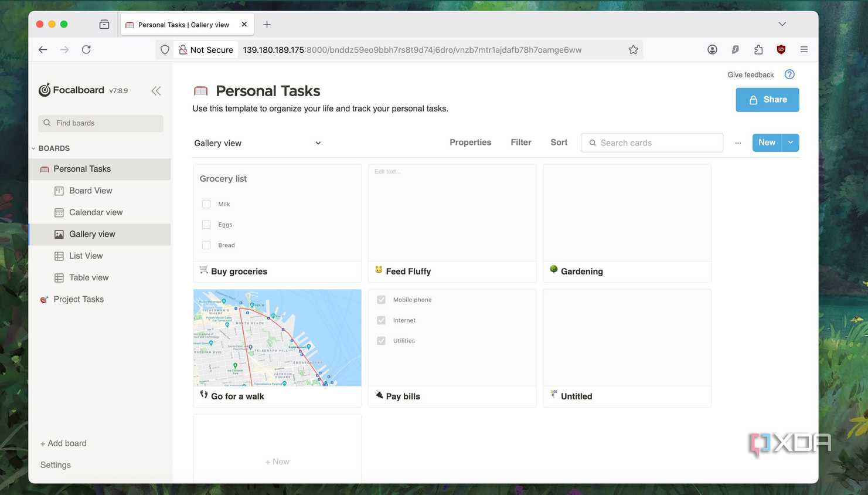The width and height of the screenshot is (868, 495).
Task: Open help via question mark icon
Action: pos(789,74)
